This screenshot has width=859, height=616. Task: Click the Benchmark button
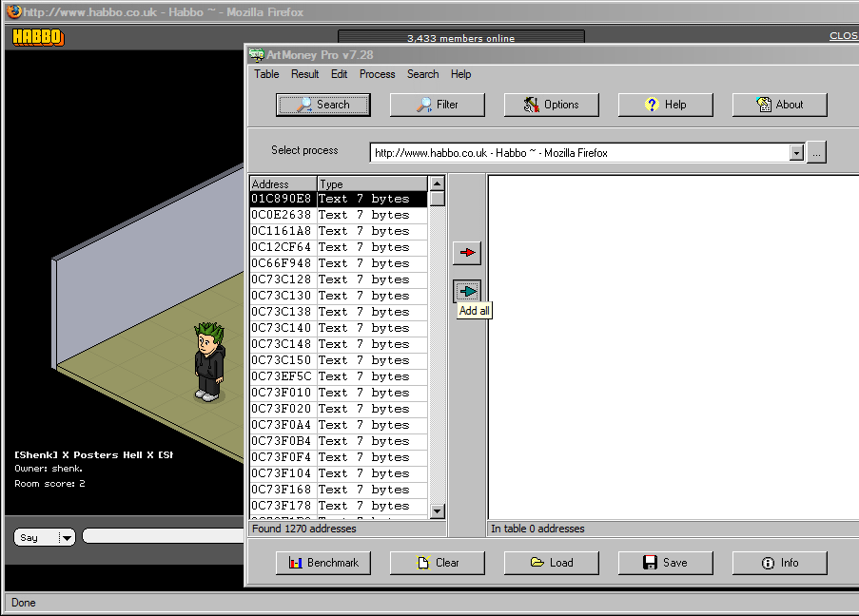(x=323, y=563)
